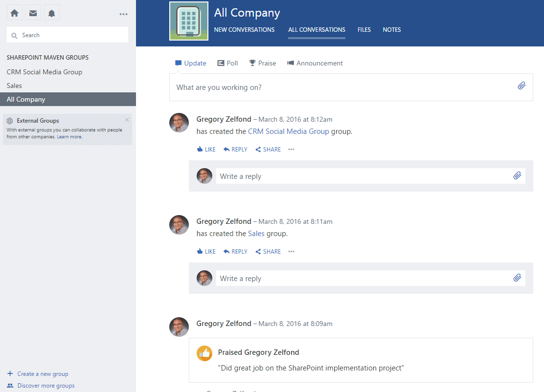
Task: Attach file to CRM group post reply
Action: click(x=517, y=176)
